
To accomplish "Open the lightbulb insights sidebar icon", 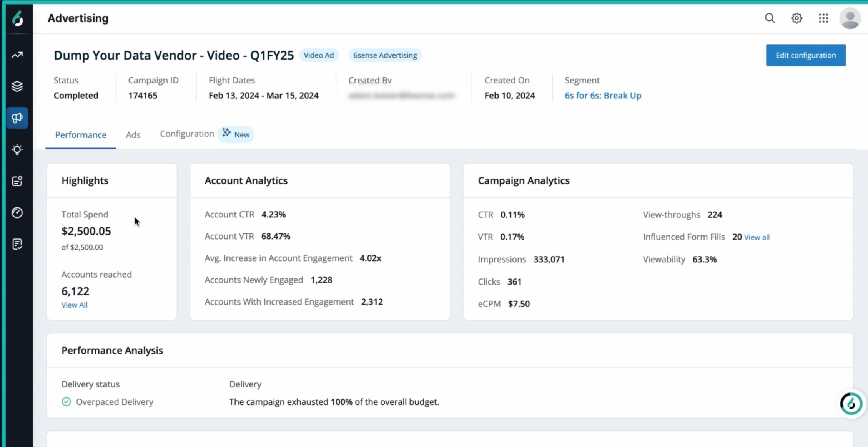I will pos(17,149).
